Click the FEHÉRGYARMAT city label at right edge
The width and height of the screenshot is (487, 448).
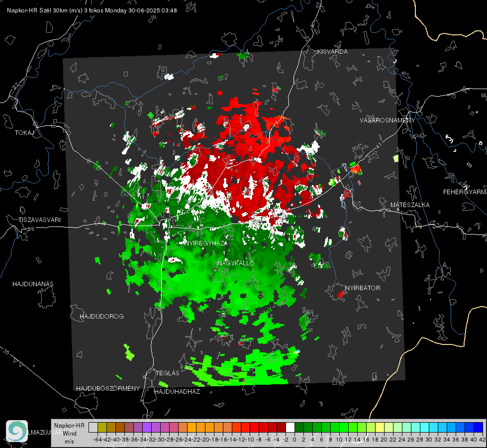[x=465, y=192]
